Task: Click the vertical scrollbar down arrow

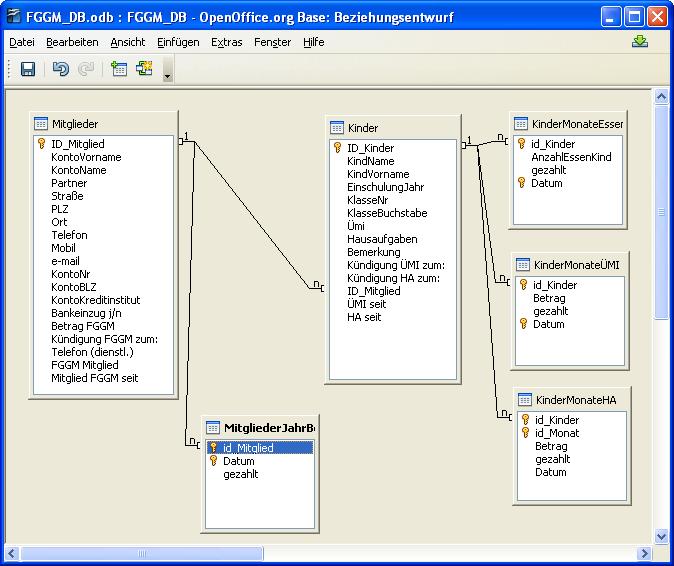Action: (661, 535)
